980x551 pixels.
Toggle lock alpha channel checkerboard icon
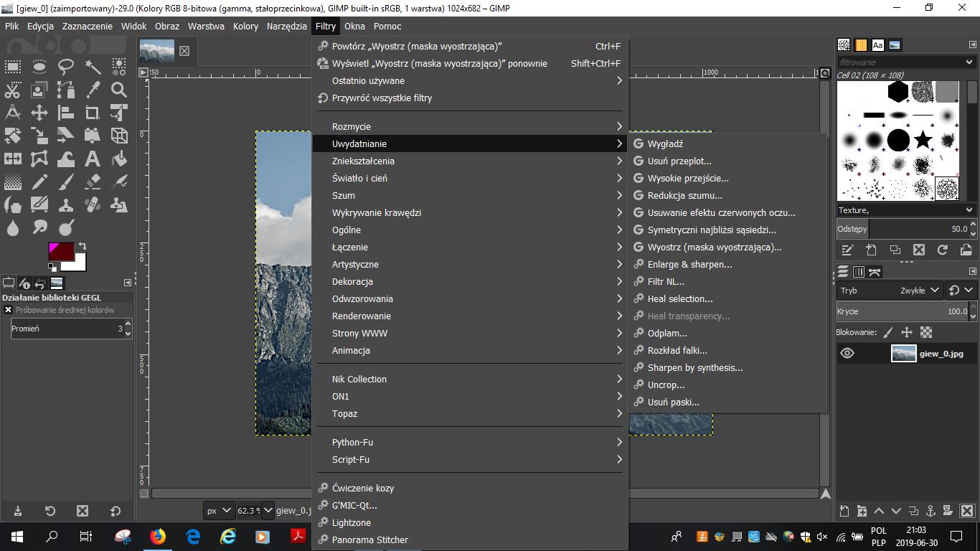point(926,332)
